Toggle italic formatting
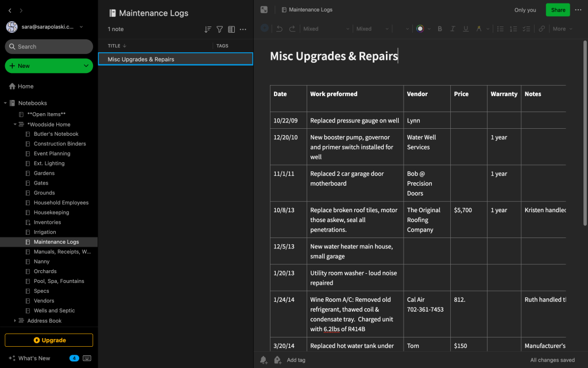 click(452, 29)
